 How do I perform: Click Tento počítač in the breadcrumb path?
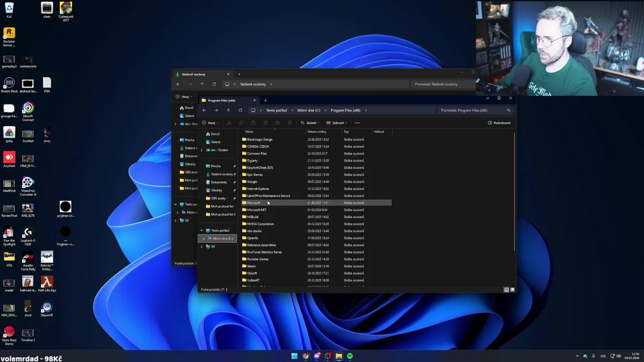pyautogui.click(x=277, y=110)
